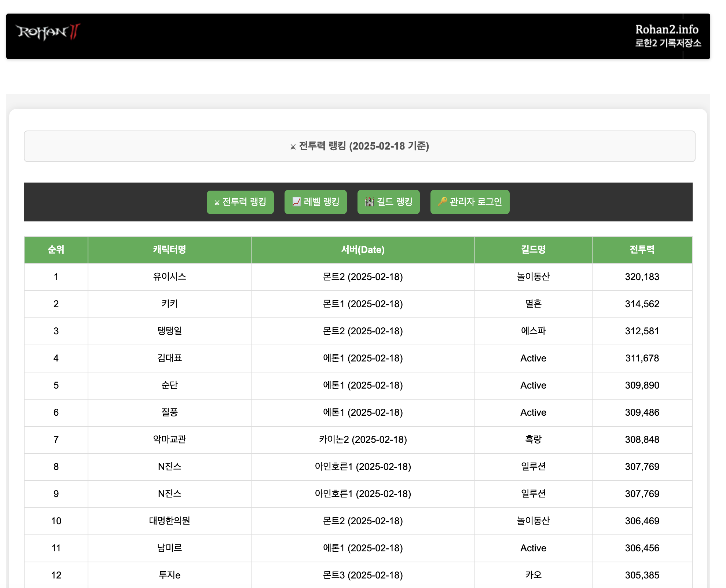
Task: Click the chart icon on level ranking button
Action: tap(296, 202)
